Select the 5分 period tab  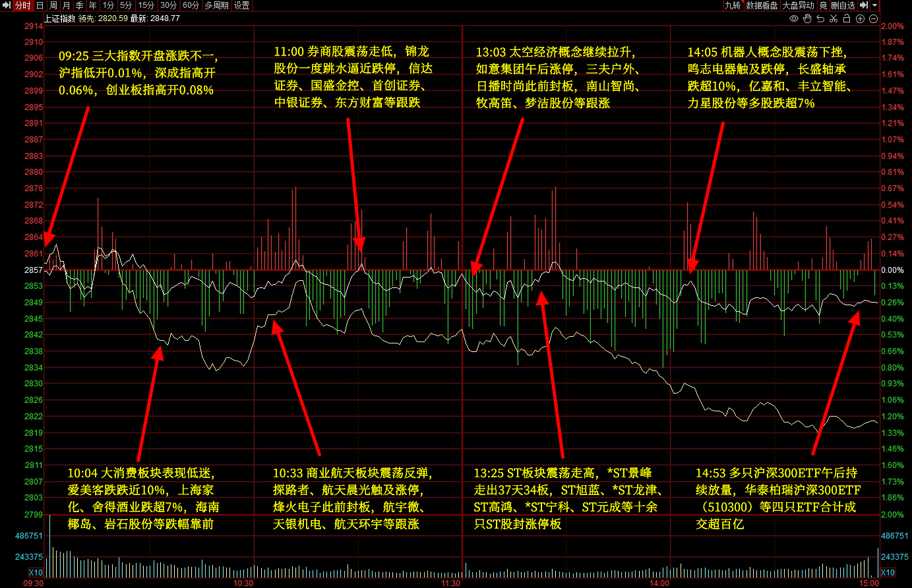[126, 5]
